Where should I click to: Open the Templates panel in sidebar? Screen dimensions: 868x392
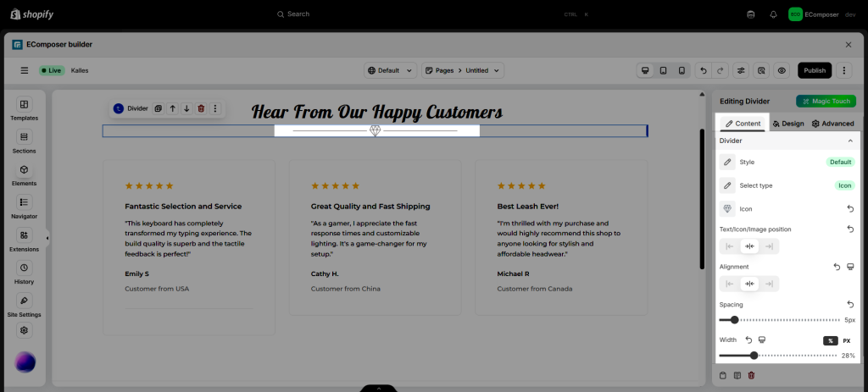coord(24,109)
